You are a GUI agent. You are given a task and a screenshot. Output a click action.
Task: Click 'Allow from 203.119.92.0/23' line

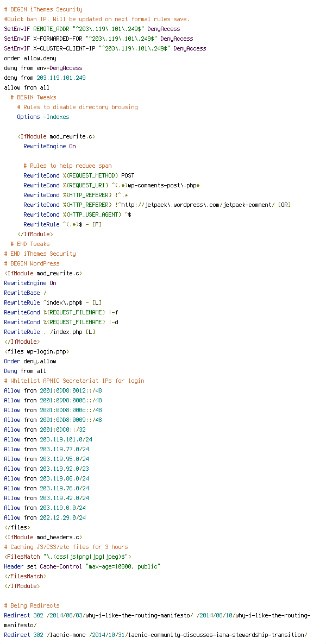[x=46, y=469]
